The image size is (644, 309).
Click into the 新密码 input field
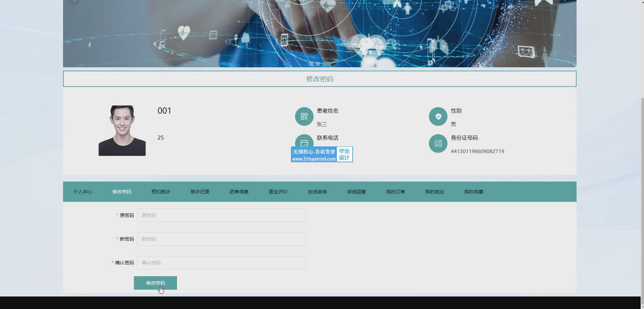tap(221, 239)
